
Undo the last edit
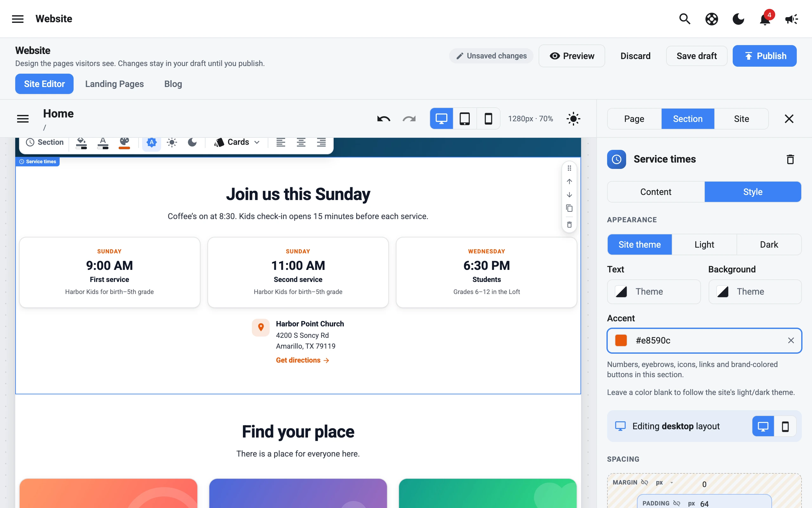[x=383, y=119]
